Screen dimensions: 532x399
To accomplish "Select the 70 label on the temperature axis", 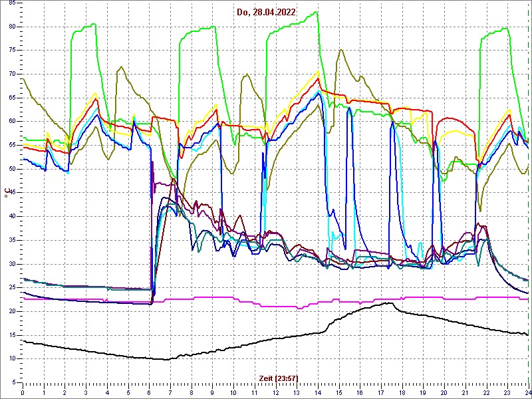I will (11, 74).
